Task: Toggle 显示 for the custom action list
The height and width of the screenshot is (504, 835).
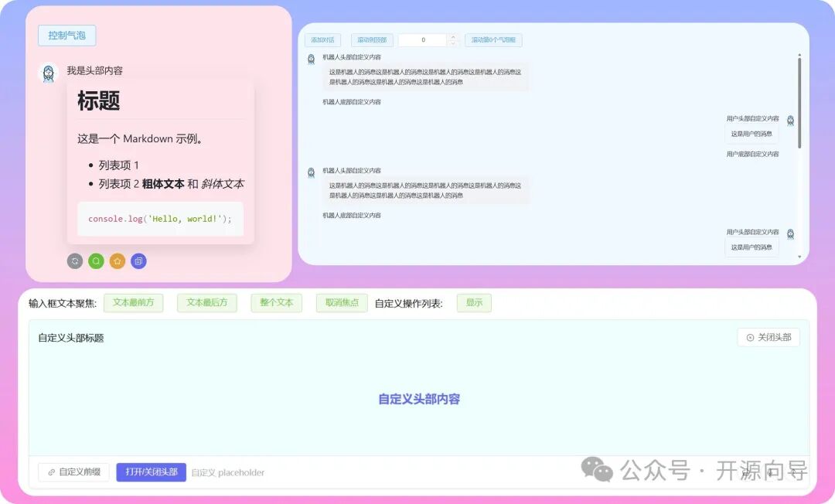Action: point(474,303)
